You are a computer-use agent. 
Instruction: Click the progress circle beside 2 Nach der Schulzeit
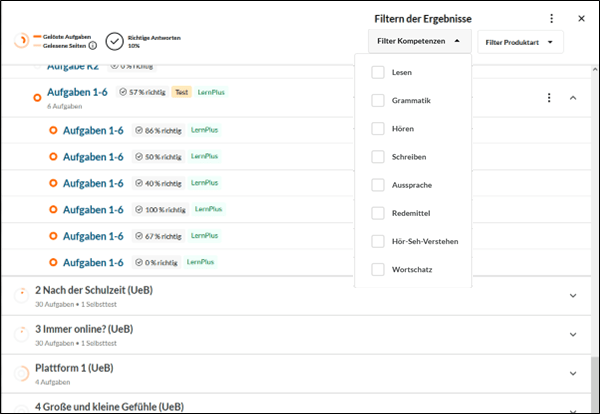click(21, 296)
